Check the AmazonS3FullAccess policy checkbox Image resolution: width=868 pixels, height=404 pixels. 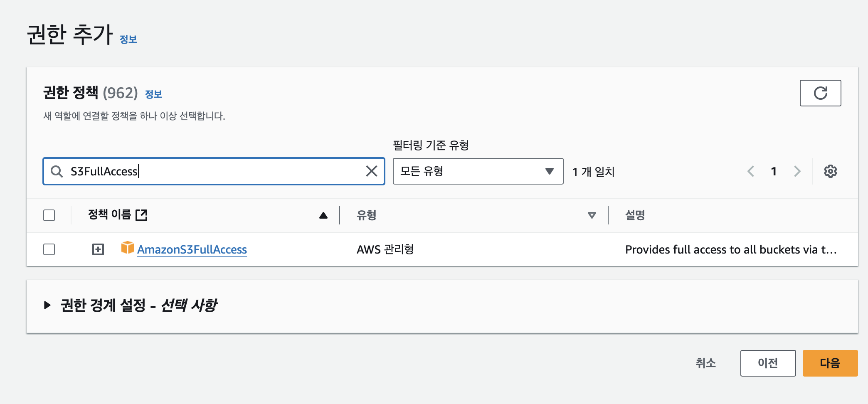pyautogui.click(x=49, y=249)
